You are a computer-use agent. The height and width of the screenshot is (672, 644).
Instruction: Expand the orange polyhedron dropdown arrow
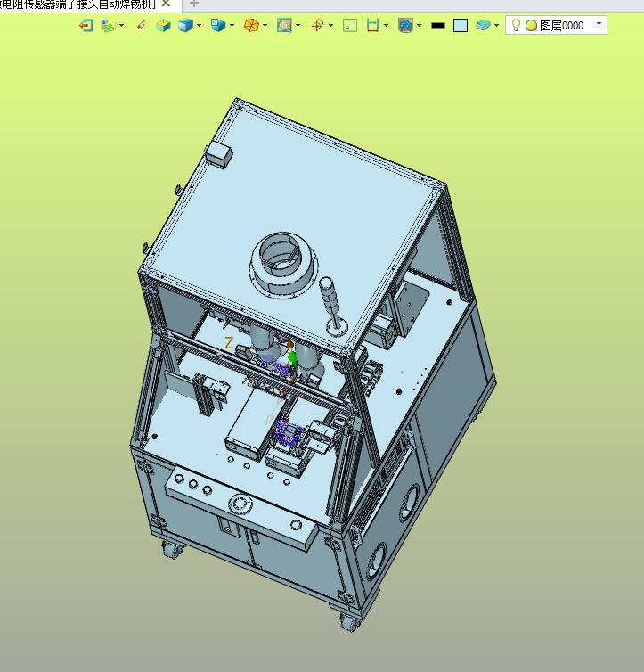click(265, 26)
